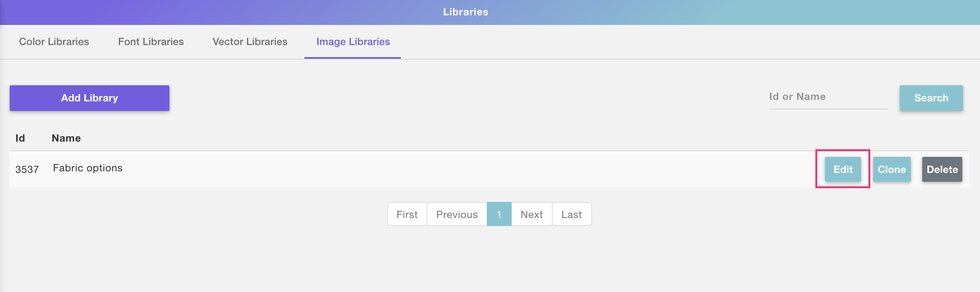Switch to the Color Libraries tab
Viewport: 980px width, 292px height.
pyautogui.click(x=54, y=42)
